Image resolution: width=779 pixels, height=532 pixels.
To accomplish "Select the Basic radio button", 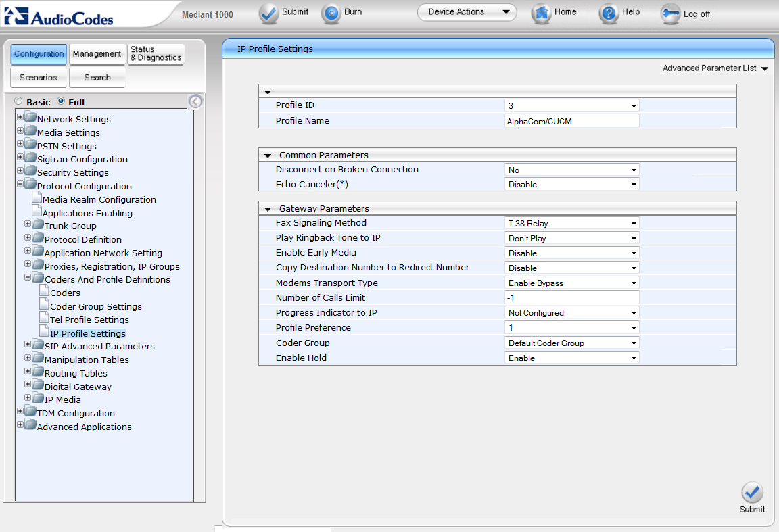I will click(19, 101).
